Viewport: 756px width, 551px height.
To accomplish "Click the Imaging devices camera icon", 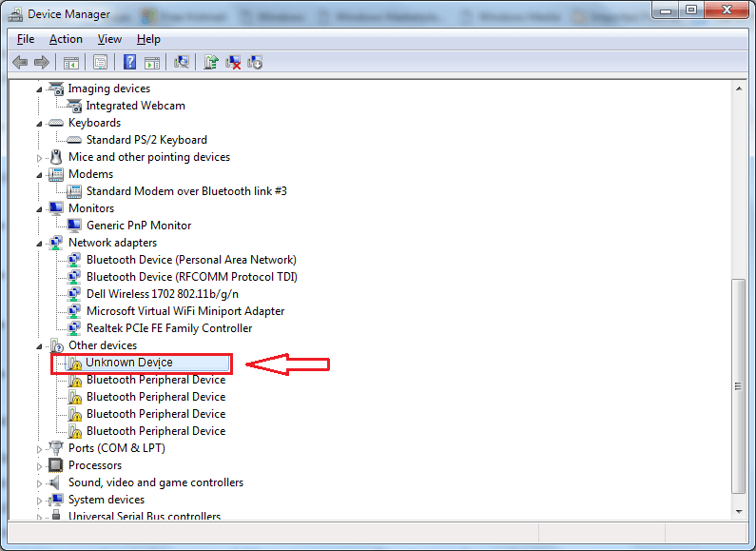I will point(56,89).
